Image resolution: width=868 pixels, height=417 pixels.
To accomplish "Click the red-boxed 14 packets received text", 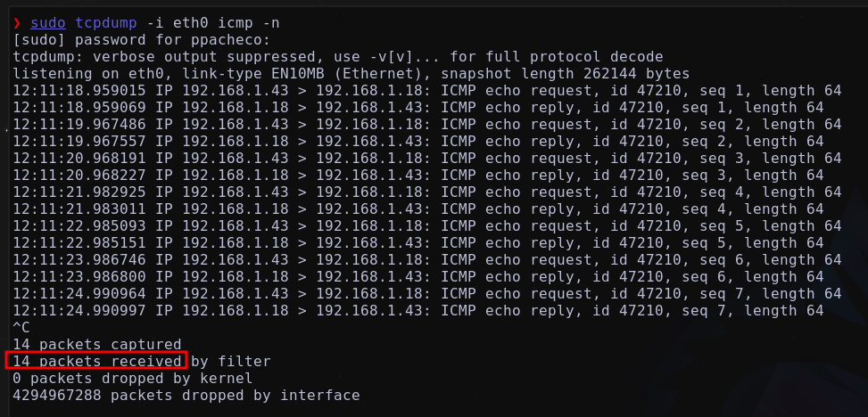I will pyautogui.click(x=97, y=361).
